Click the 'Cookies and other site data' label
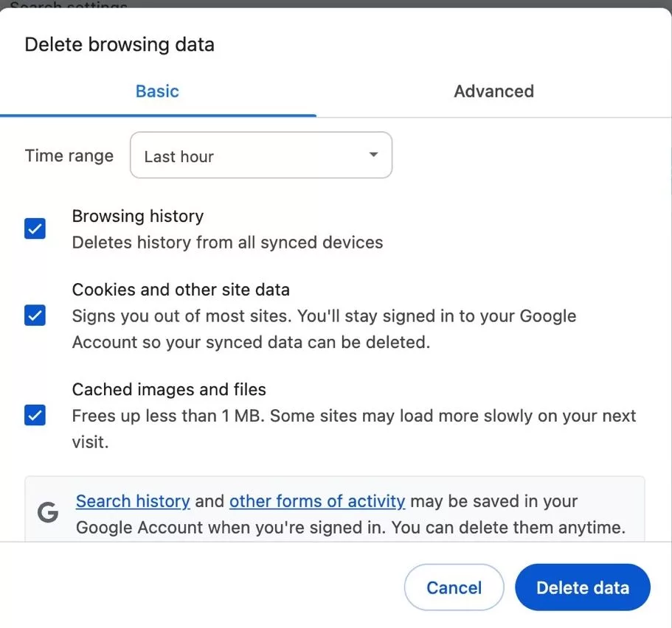The image size is (672, 628). click(x=181, y=290)
